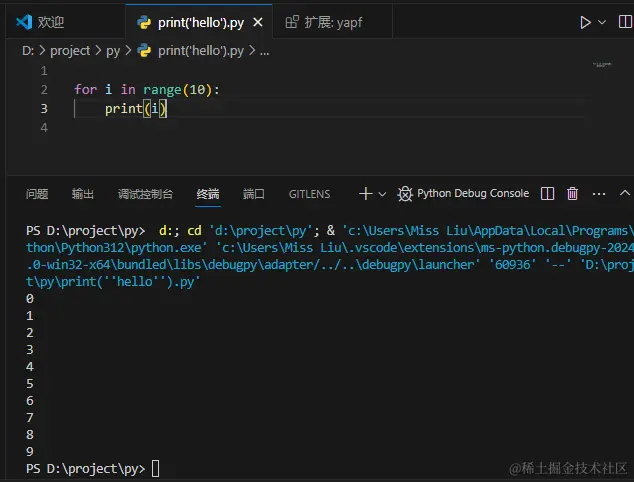The width and height of the screenshot is (634, 482).
Task: Click the extension icon on the yapf tab
Action: [292, 22]
